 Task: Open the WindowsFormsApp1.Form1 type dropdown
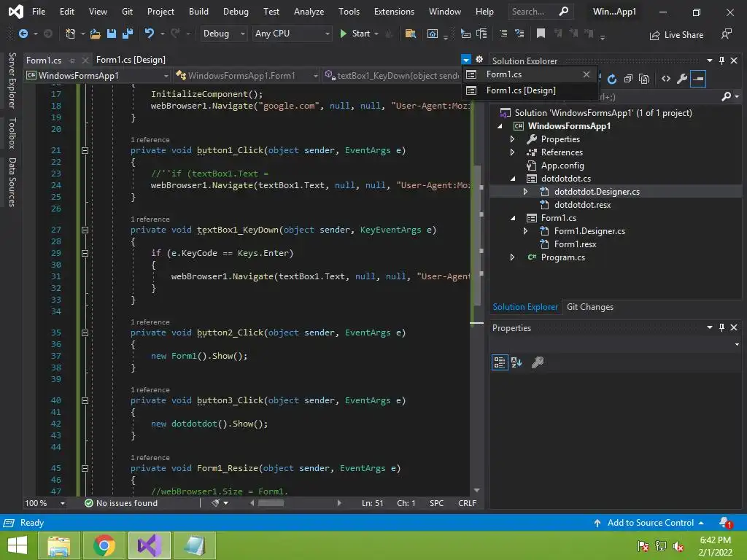(247, 76)
